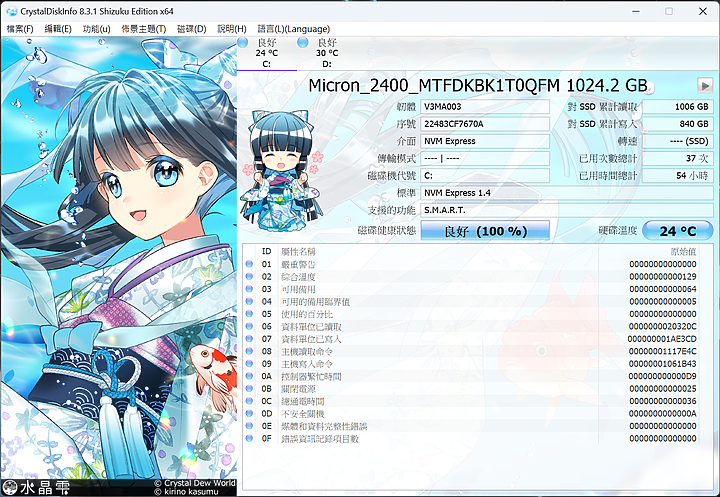The width and height of the screenshot is (720, 497).
Task: Select the 可用的備用臨界值 attribute name
Action: [x=315, y=301]
